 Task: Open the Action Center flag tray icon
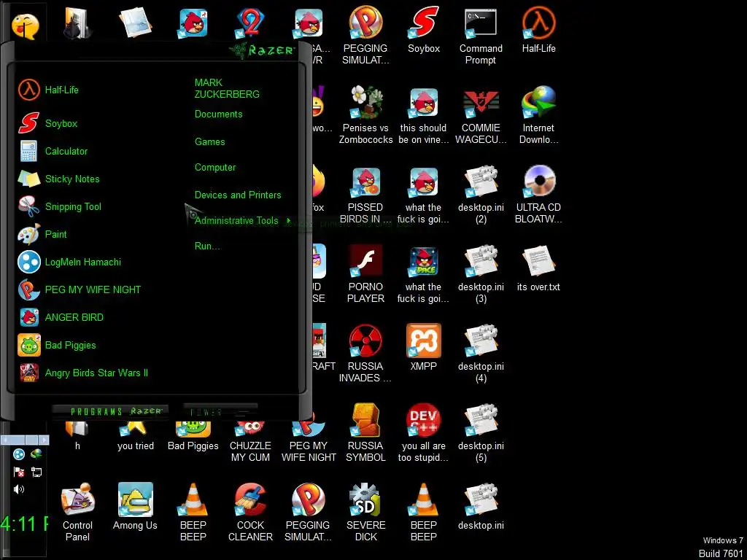tap(18, 472)
